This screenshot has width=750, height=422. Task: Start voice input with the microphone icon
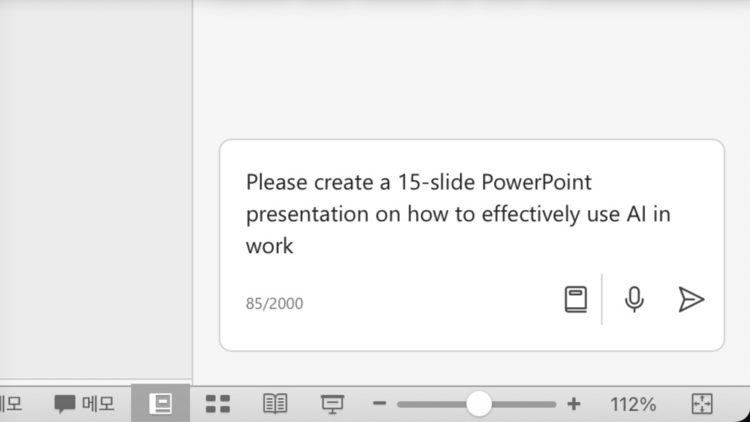634,300
